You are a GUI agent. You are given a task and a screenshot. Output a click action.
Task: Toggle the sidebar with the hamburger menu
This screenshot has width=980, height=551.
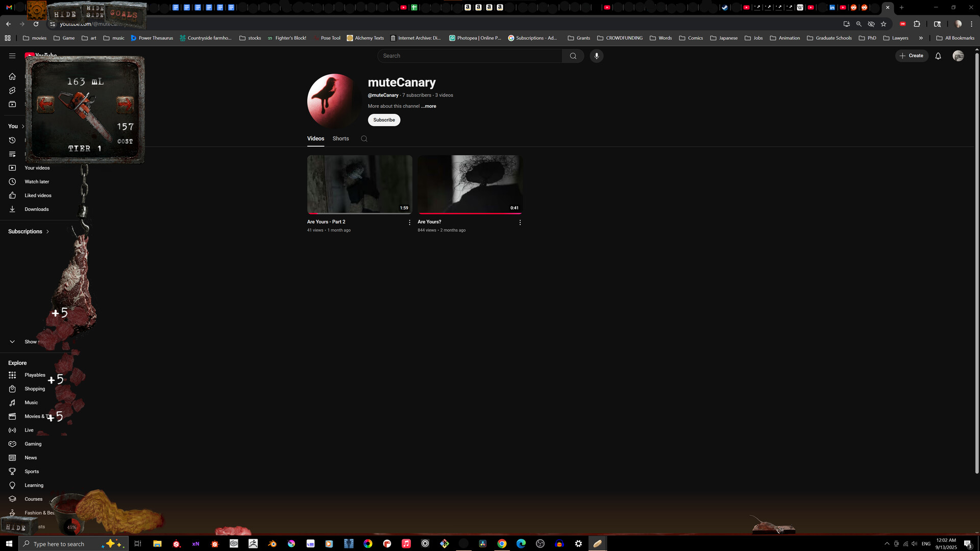click(12, 56)
